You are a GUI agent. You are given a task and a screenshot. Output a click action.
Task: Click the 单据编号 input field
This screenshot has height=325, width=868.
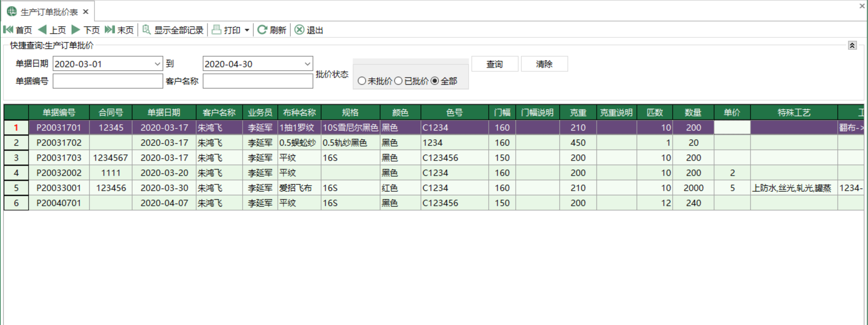108,81
